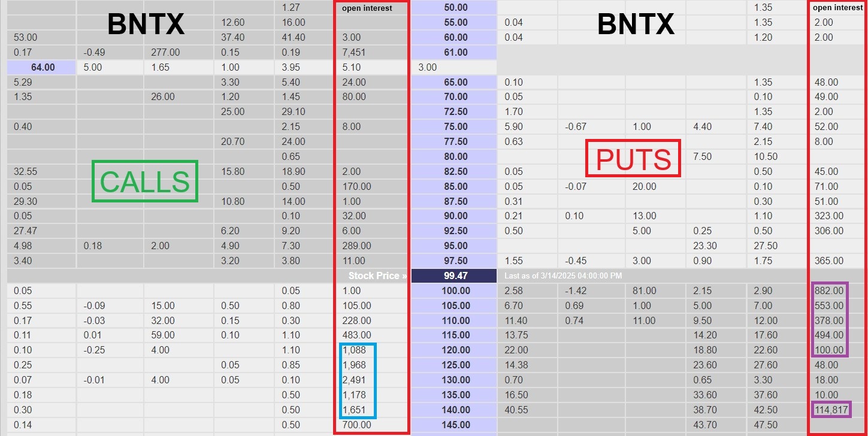This screenshot has height=436, width=868.
Task: Select the 55.00 strike price
Action: [x=455, y=22]
